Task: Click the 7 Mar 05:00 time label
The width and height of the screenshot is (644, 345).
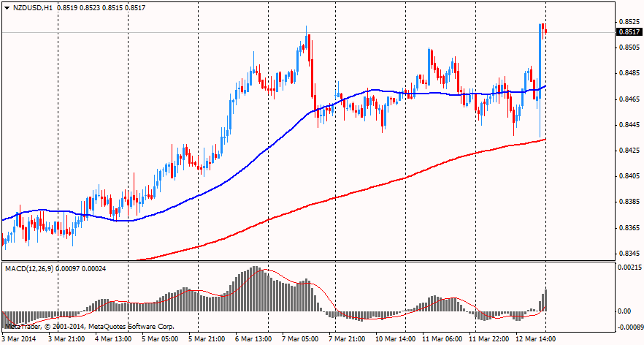Action: pyautogui.click(x=300, y=339)
